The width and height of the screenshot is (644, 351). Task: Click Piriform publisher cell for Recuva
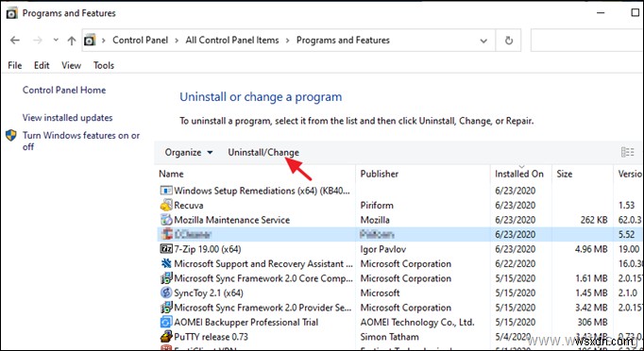coord(377,206)
